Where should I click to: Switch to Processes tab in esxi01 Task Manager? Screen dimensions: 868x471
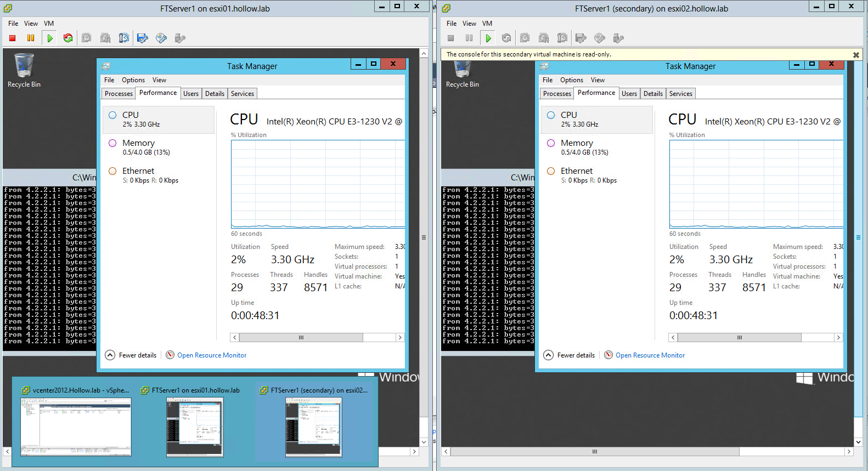tap(119, 94)
